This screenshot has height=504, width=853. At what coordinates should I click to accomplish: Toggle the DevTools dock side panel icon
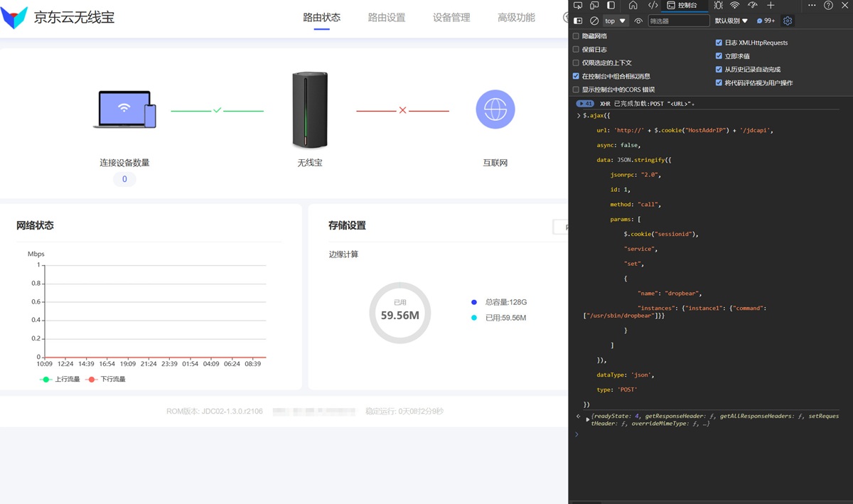click(611, 6)
